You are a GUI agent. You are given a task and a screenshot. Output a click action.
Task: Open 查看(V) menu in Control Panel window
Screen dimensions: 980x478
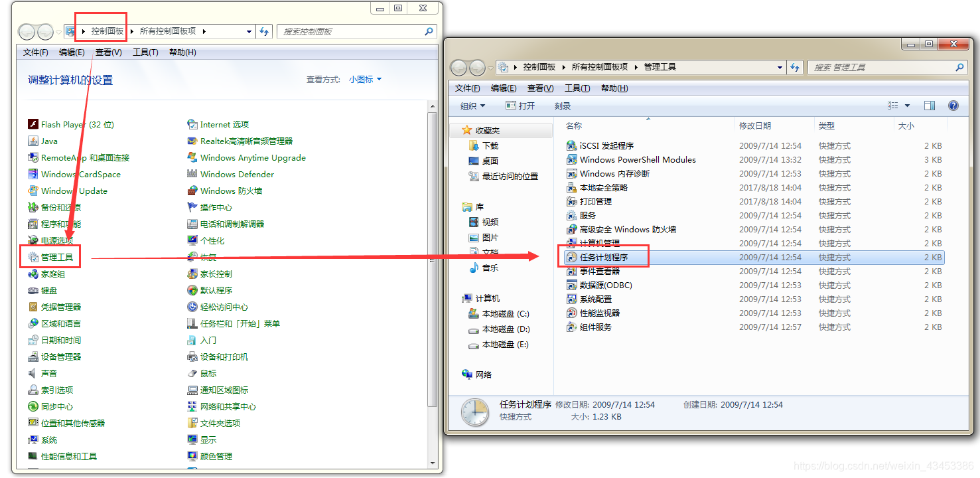click(108, 52)
